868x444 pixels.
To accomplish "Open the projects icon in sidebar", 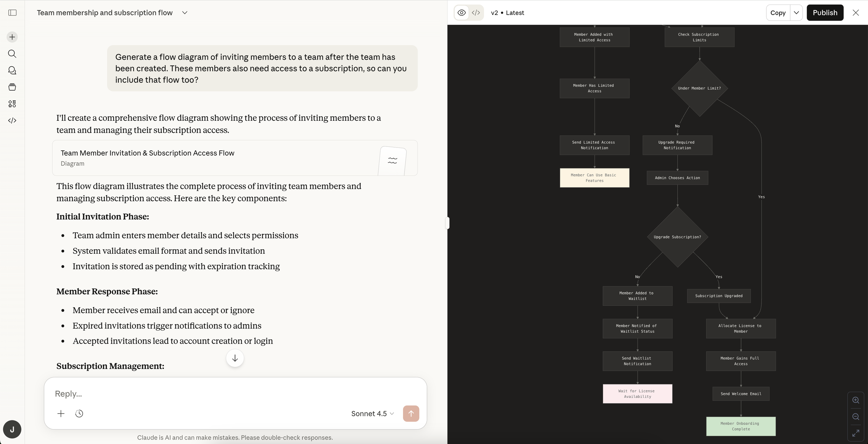I will coord(12,87).
